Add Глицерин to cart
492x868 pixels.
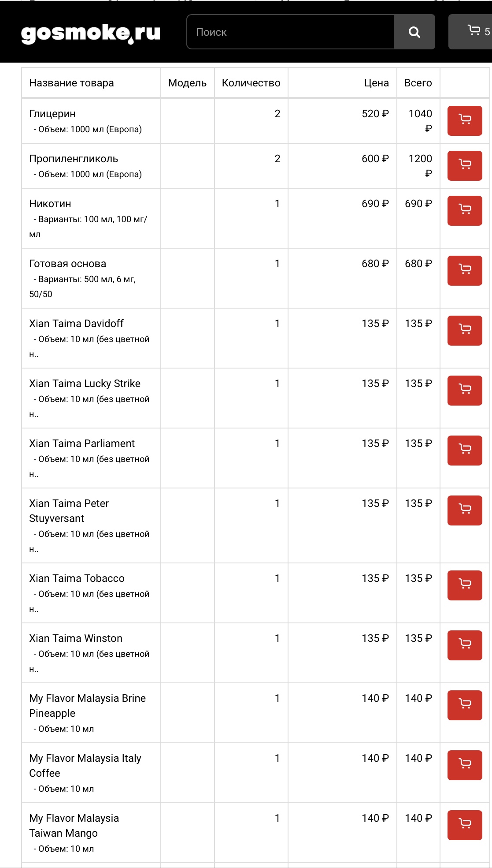coord(465,120)
